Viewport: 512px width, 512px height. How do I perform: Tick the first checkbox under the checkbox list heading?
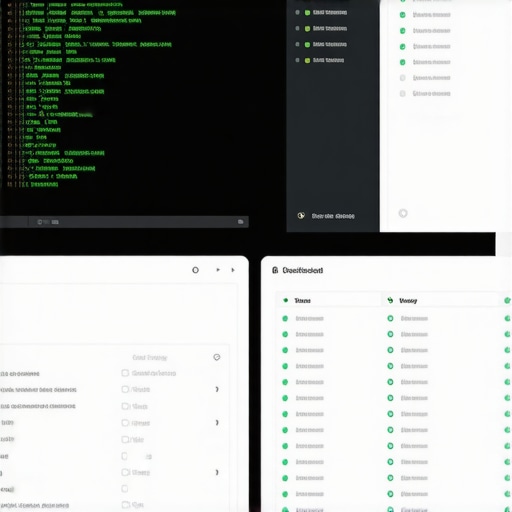tap(125, 373)
